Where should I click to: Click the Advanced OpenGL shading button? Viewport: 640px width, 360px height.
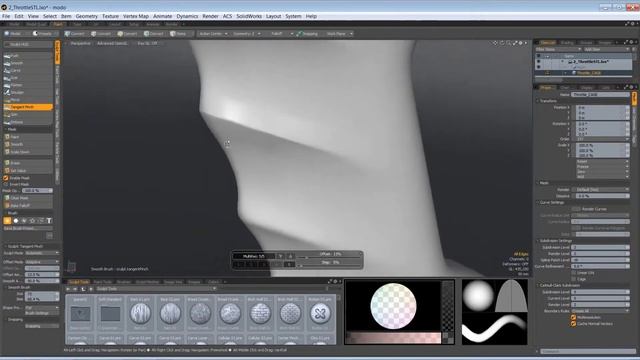112,43
